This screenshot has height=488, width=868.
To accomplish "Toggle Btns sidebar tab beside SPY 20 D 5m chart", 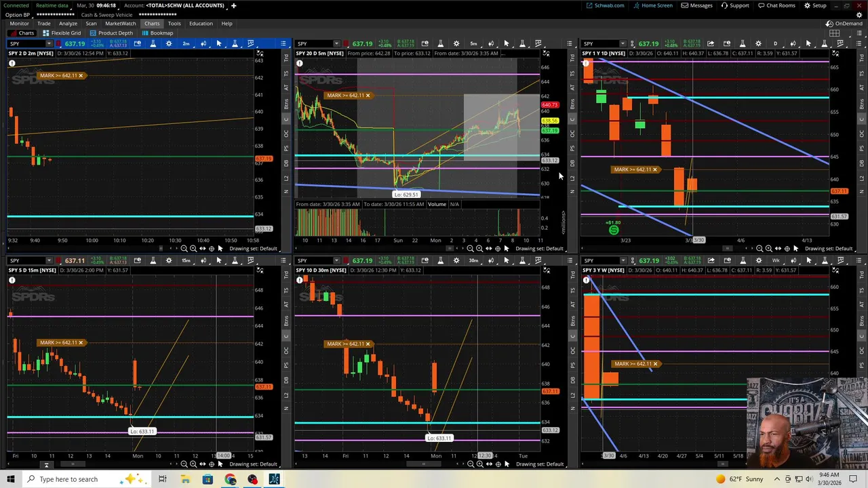I will coord(573,104).
